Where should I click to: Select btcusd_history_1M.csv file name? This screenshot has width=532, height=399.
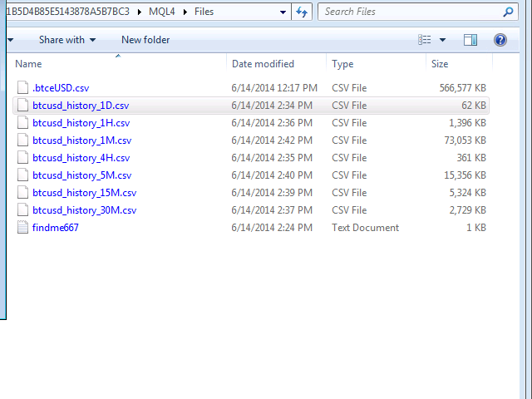point(81,140)
